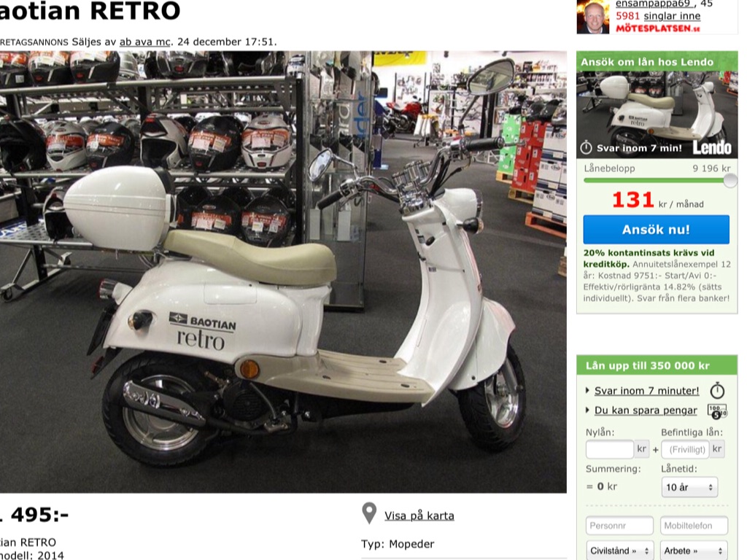
Task: Open the Arbete dropdown
Action: tap(694, 551)
